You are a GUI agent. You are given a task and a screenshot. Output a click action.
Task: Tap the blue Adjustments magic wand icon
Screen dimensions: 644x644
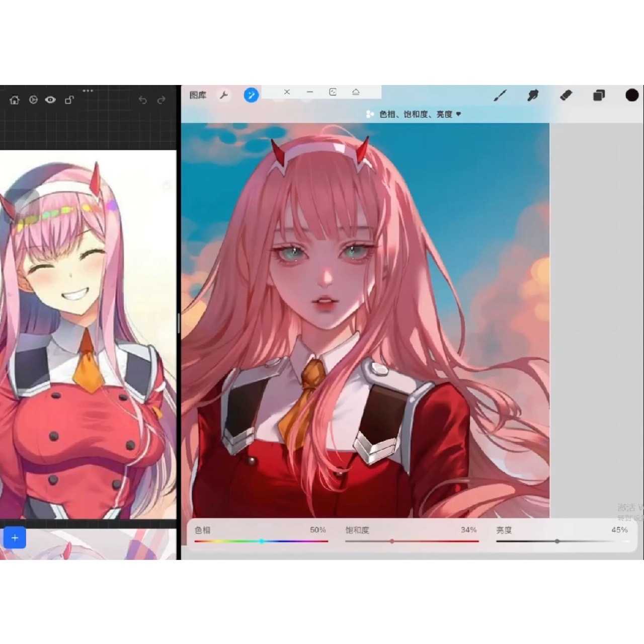[251, 95]
